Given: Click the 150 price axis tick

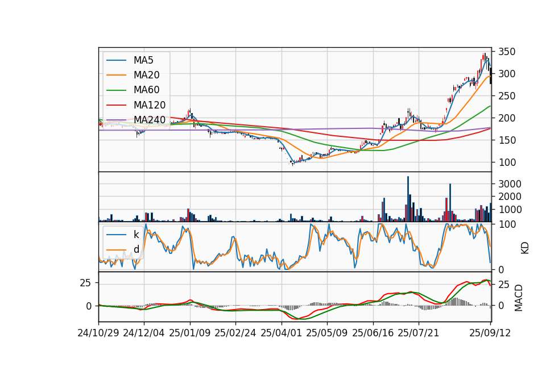Looking at the screenshot, I should 507,140.
